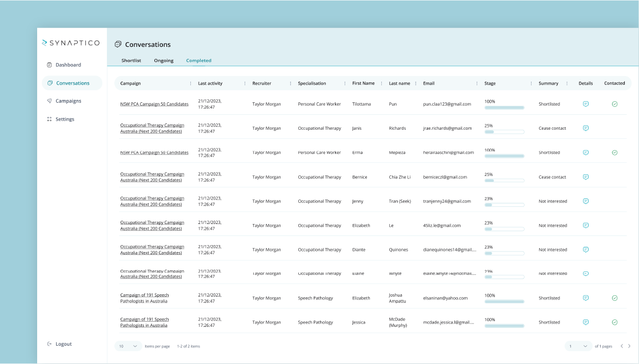639x364 pixels.
Task: Open Last name column options menu
Action: [416, 83]
